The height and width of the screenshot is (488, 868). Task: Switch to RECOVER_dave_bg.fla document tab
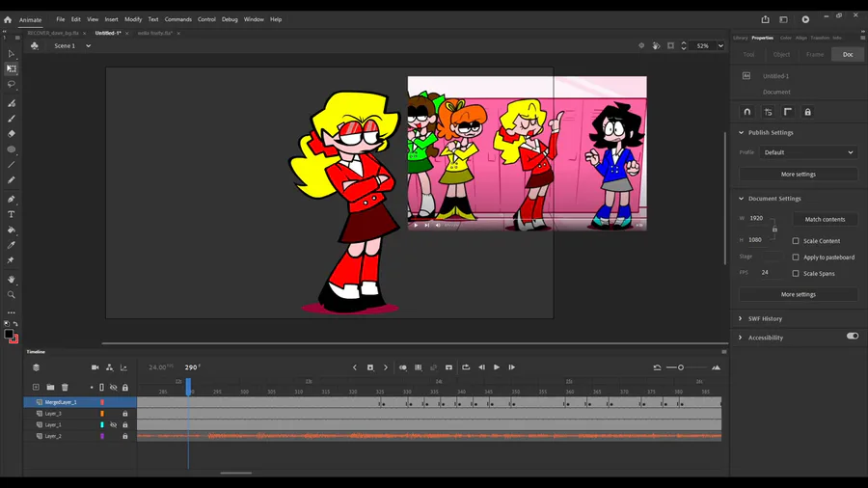click(53, 33)
